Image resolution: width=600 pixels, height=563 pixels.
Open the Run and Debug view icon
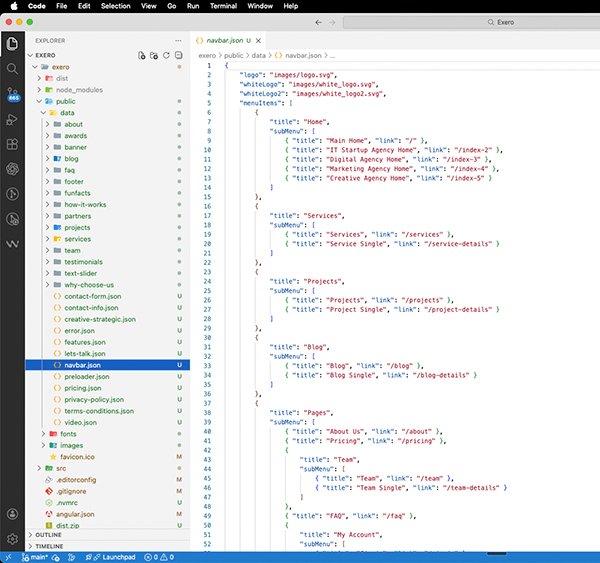click(12, 119)
